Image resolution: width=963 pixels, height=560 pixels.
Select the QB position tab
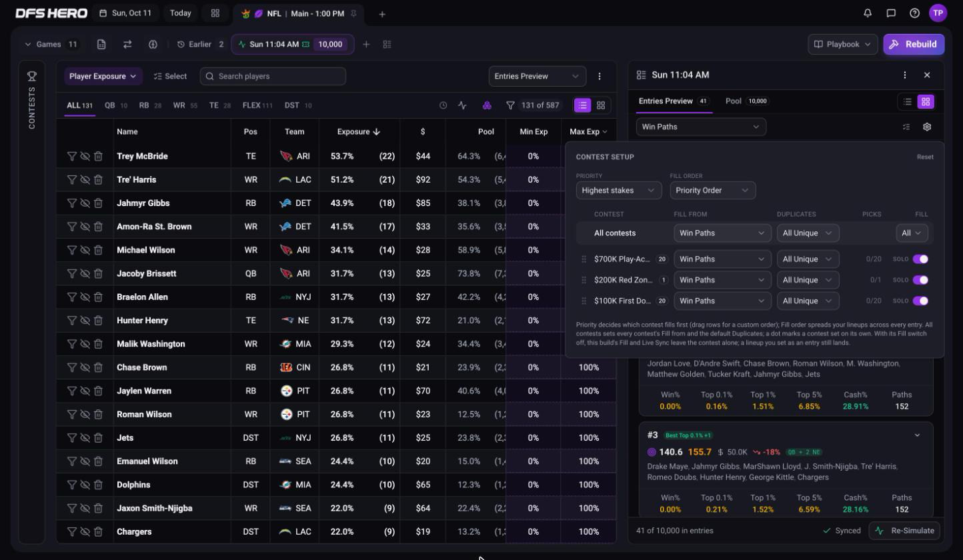click(115, 105)
